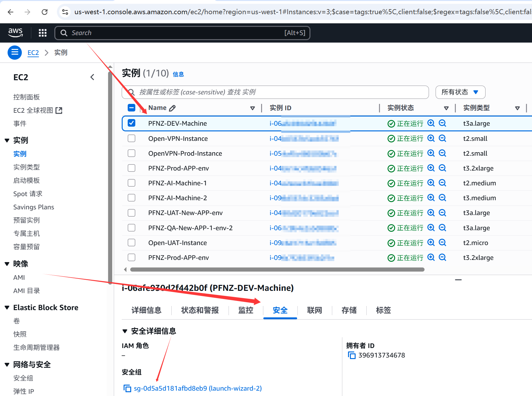The image size is (532, 396).
Task: Click running status check icon for Open-VPN-Instance
Action: click(391, 139)
